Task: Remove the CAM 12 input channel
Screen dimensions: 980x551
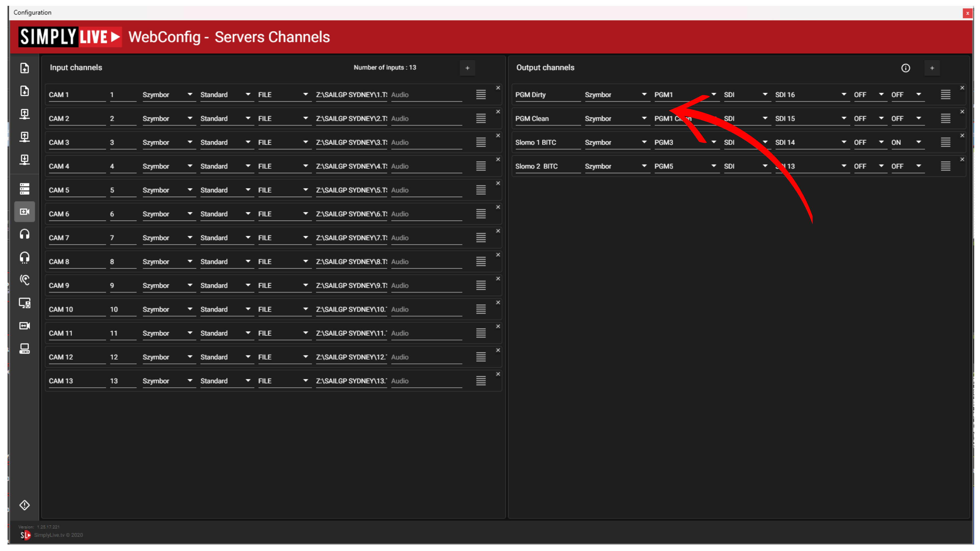Action: pyautogui.click(x=498, y=350)
